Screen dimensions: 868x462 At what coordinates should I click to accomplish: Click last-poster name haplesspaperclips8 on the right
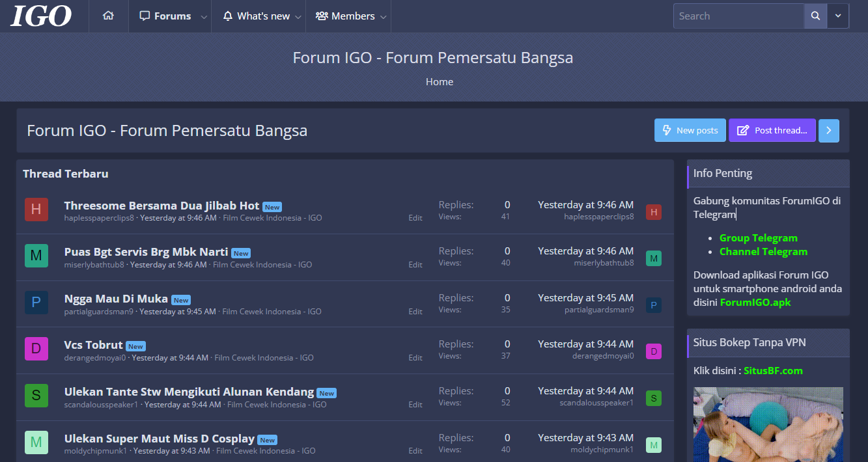pos(599,217)
